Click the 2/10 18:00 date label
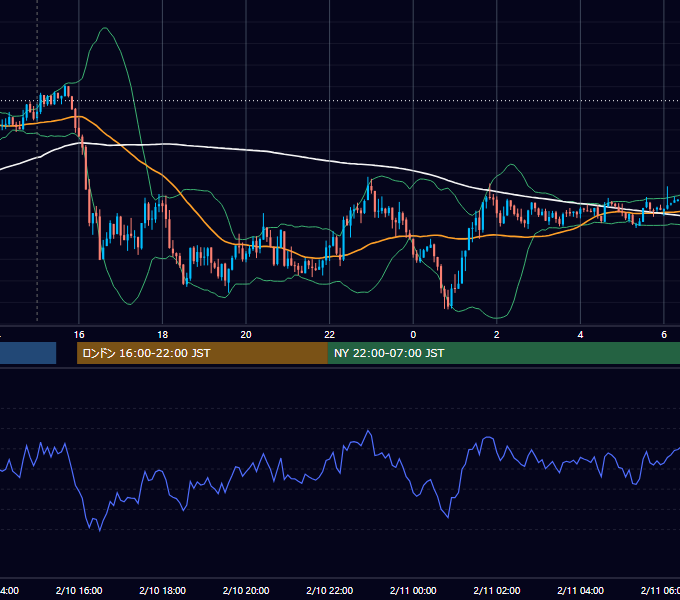 point(163,590)
